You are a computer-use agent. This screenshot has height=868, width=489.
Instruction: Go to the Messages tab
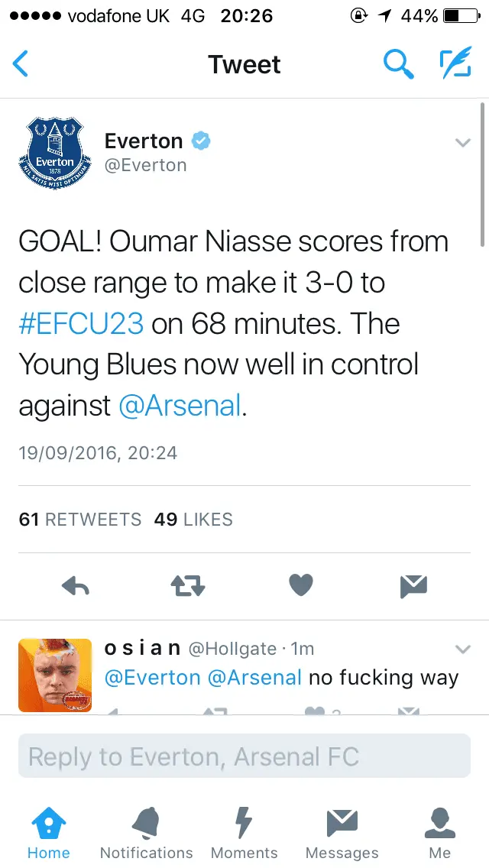click(342, 833)
